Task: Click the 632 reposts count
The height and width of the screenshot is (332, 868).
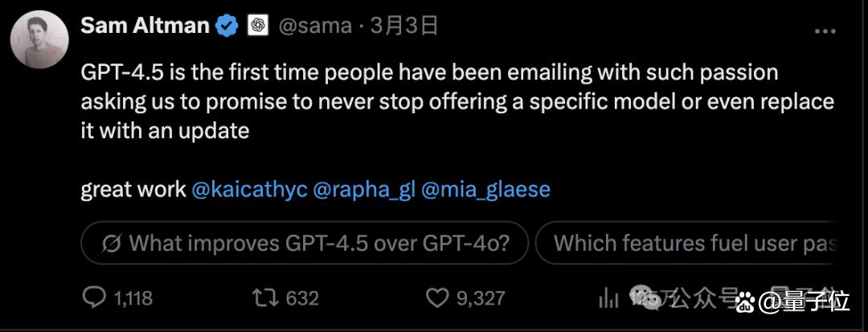Action: [x=302, y=299]
